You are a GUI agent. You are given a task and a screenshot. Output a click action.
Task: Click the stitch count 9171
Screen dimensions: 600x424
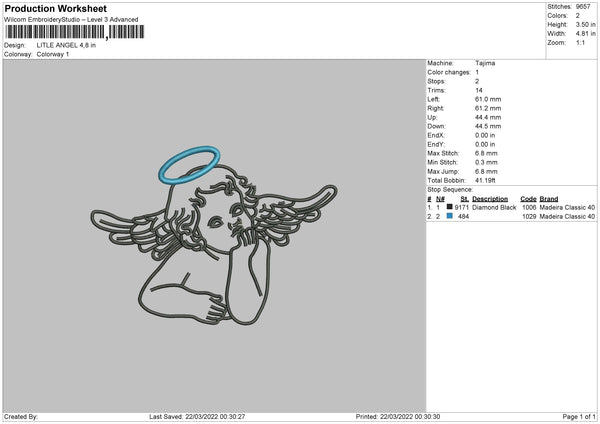pyautogui.click(x=462, y=208)
